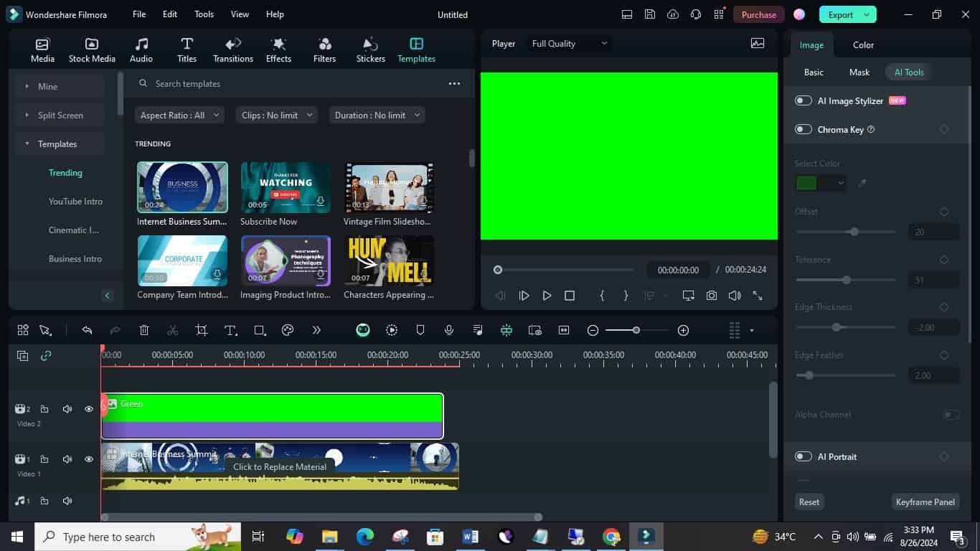Click the snapshot camera icon under the player
This screenshot has width=980, height=551.
[x=711, y=295]
